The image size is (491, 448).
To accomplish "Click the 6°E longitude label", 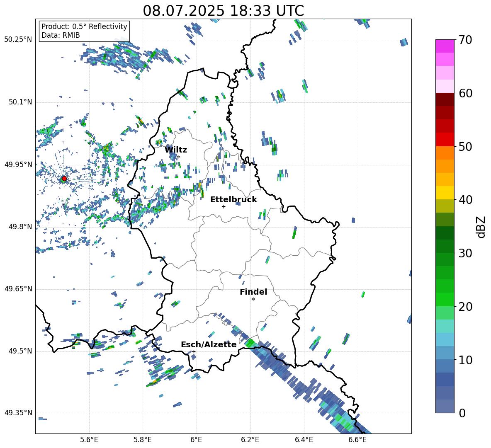I will pos(196,440).
